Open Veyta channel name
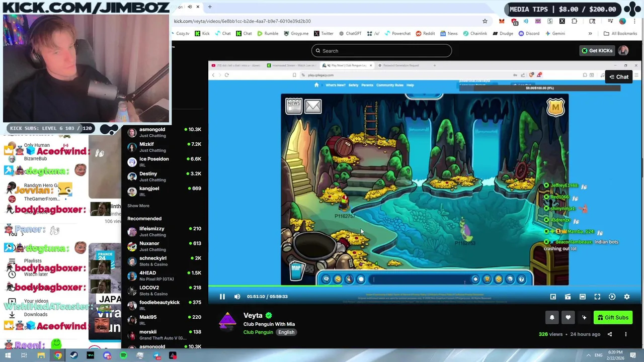Viewport: 644px width, 362px height. click(x=253, y=316)
